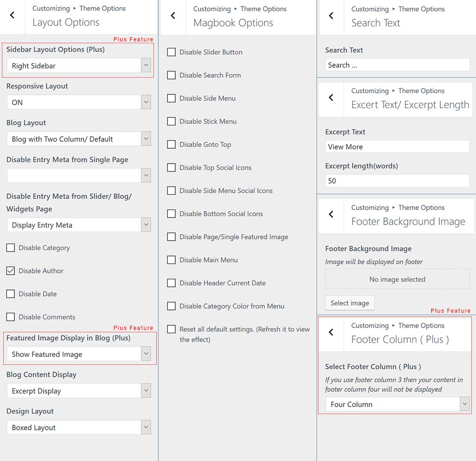476x461 pixels.
Task: Click the No image selected placeholder
Action: coord(397,279)
